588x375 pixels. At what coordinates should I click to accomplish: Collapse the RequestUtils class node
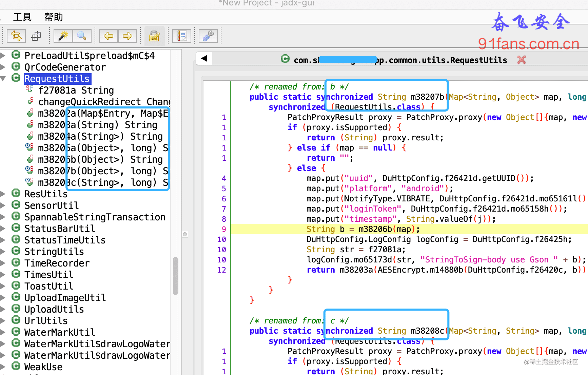3,79
